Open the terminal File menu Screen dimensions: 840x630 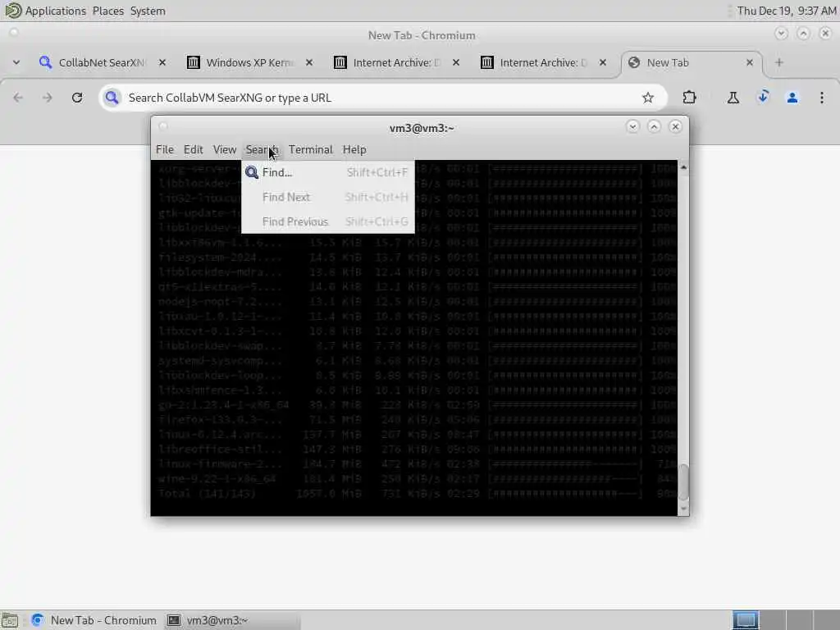tap(164, 149)
